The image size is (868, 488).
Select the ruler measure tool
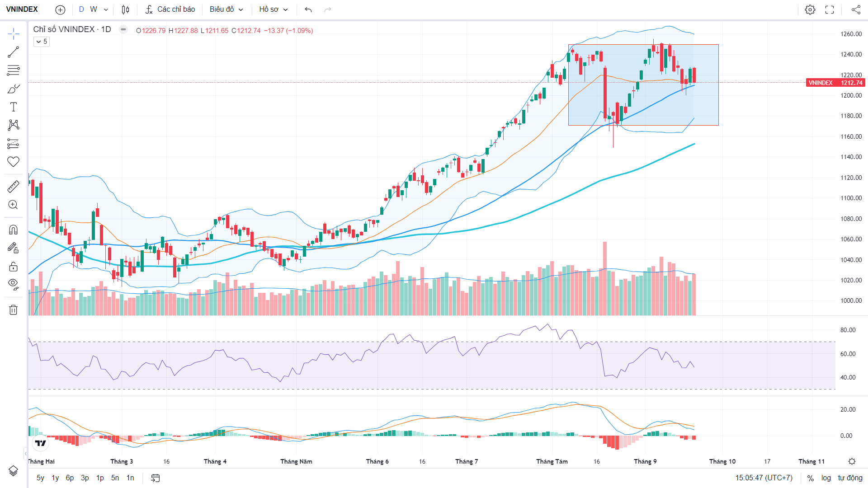[x=13, y=186]
